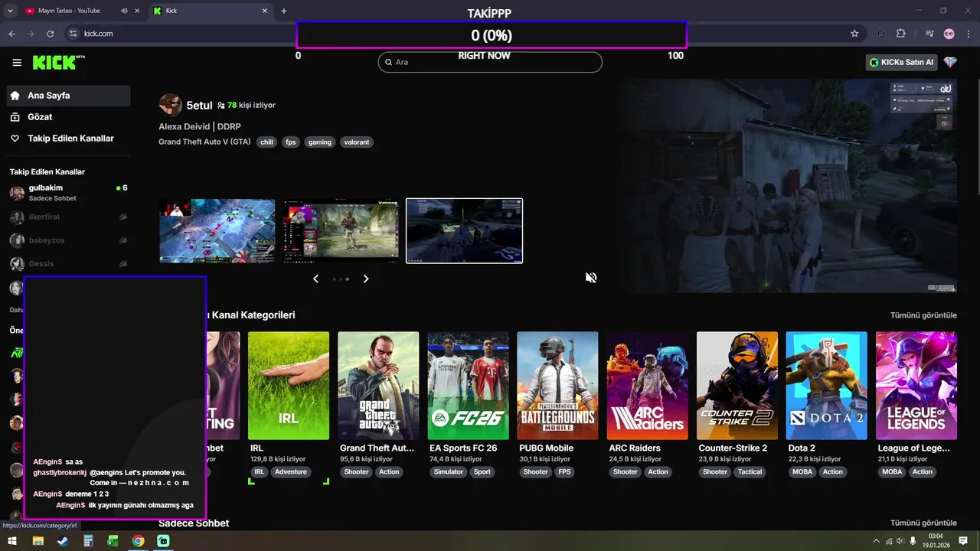
Task: Open the ilkerfirat followed channel
Action: coord(68,217)
